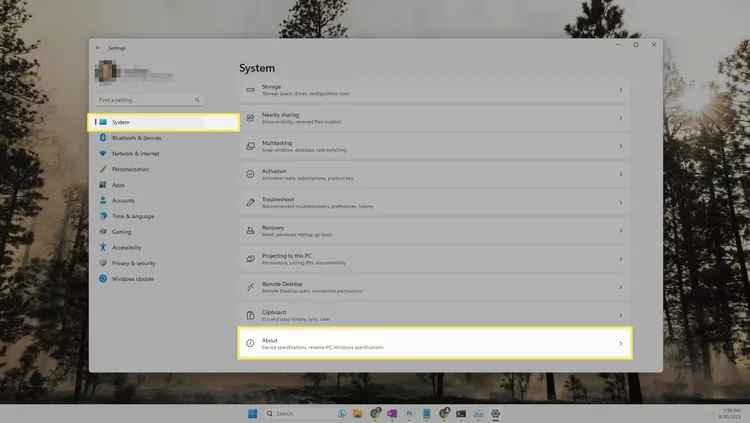Select the Personalization paintbrush icon
This screenshot has height=423, width=750.
coord(103,169)
